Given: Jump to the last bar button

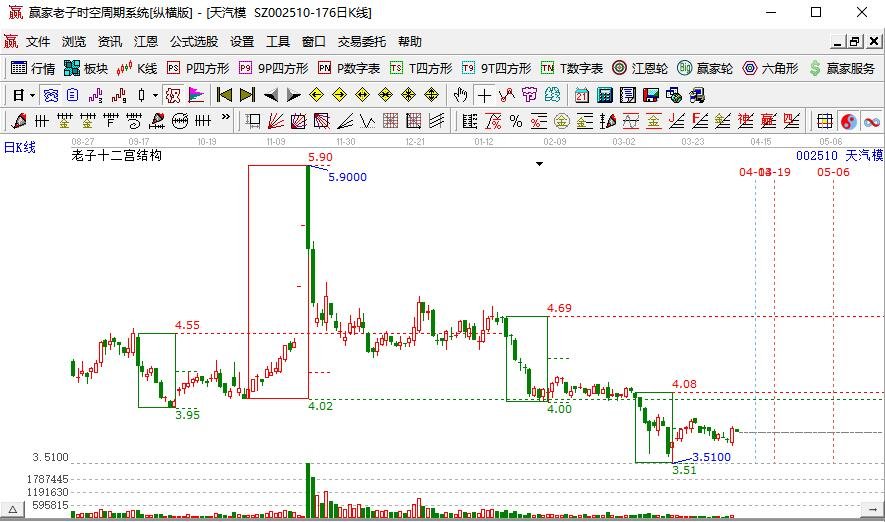Looking at the screenshot, I should [247, 95].
